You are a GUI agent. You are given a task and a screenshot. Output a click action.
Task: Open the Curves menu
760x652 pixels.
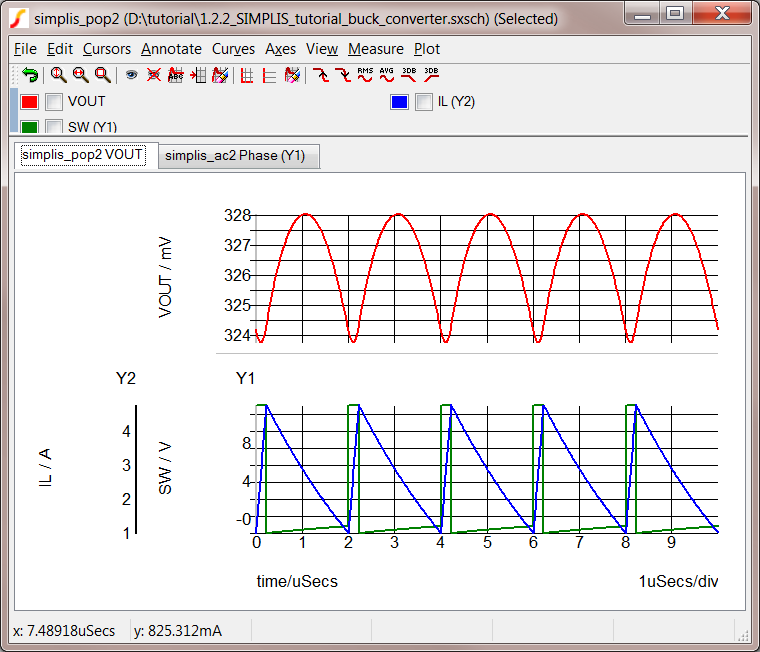(x=233, y=49)
